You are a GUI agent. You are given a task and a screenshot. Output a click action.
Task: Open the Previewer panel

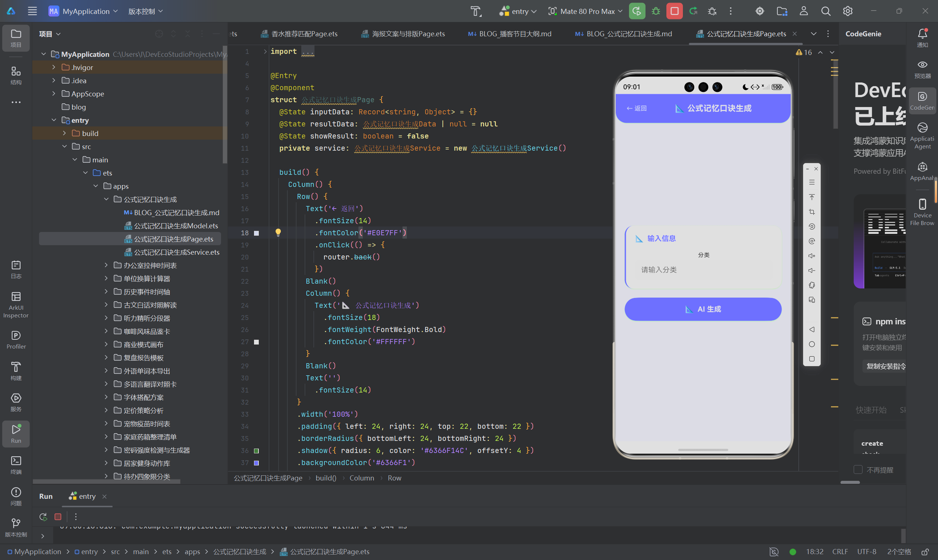922,69
